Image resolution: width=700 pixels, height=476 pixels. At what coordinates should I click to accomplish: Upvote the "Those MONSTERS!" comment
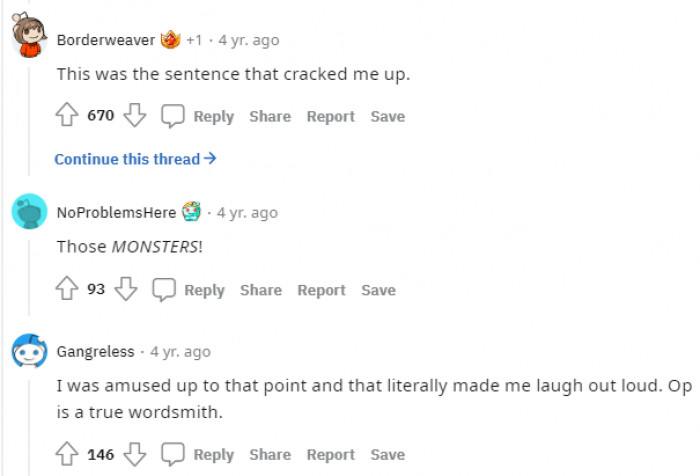68,290
